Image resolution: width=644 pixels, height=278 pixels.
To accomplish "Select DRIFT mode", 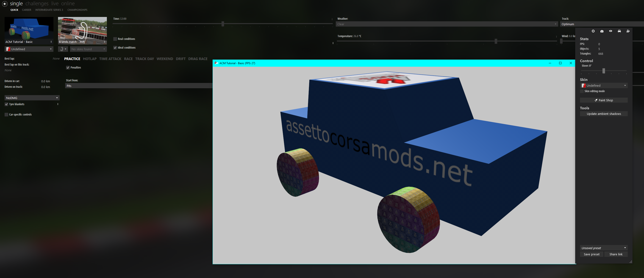I will click(x=180, y=59).
